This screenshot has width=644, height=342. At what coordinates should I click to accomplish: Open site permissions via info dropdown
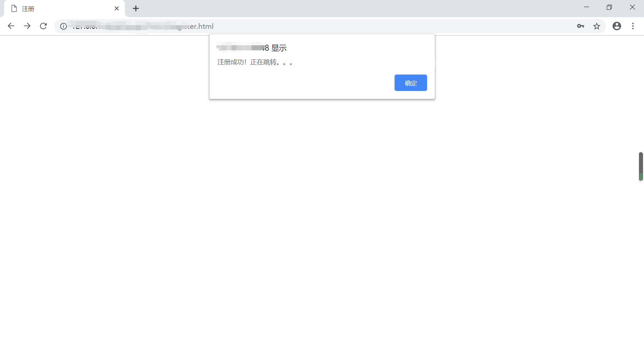pos(63,26)
